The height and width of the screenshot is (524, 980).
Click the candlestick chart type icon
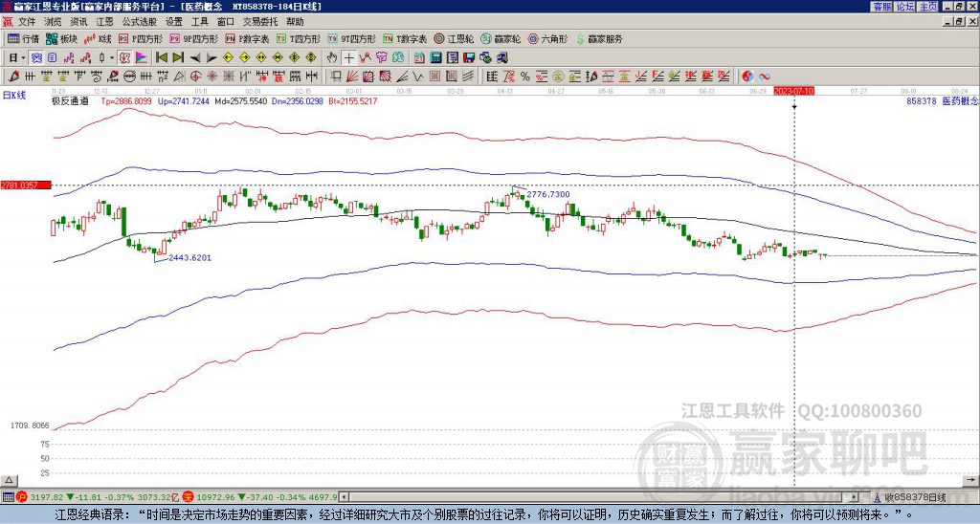[101, 58]
